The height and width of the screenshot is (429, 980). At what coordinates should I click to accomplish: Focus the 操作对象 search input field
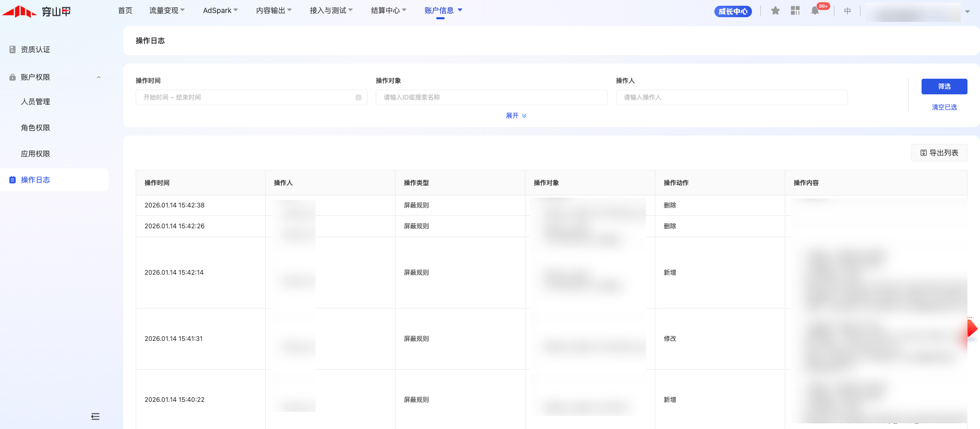click(491, 97)
